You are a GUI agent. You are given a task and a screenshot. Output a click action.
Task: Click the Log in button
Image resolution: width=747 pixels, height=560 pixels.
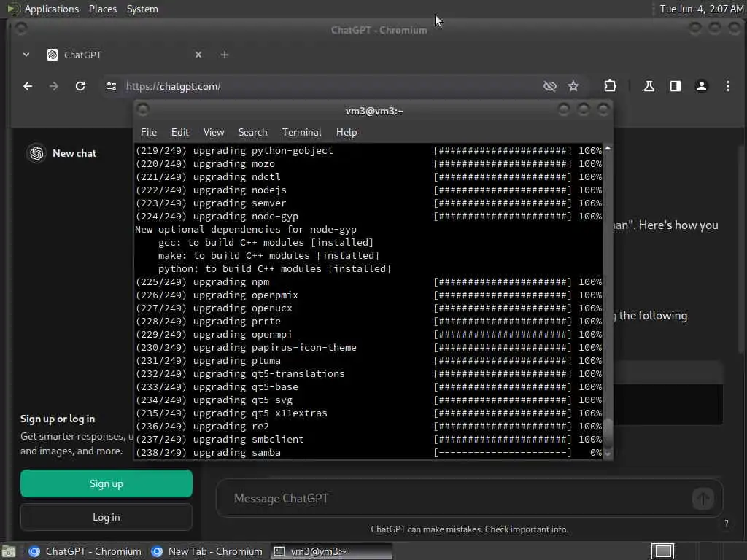tap(107, 517)
